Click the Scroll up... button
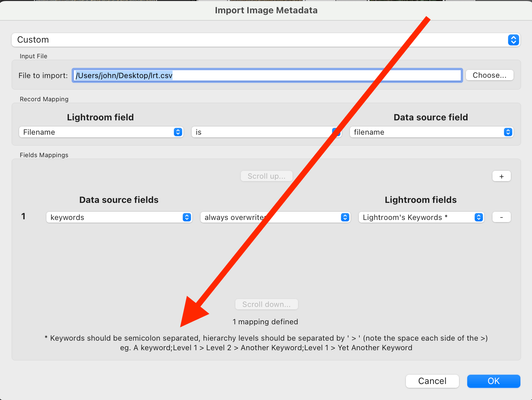The image size is (532, 400). (x=266, y=176)
